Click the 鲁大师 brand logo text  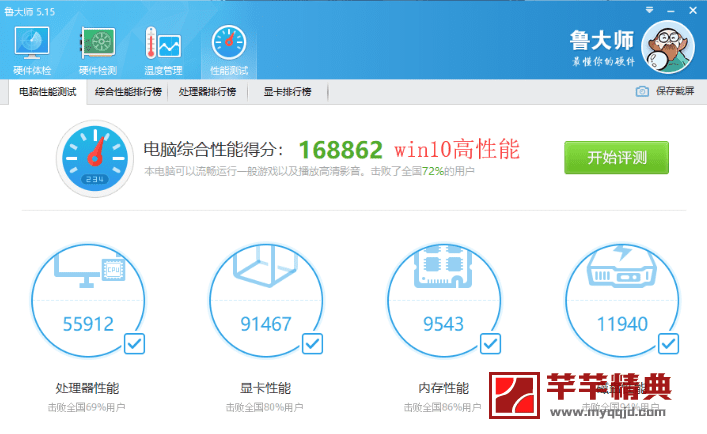click(x=601, y=41)
